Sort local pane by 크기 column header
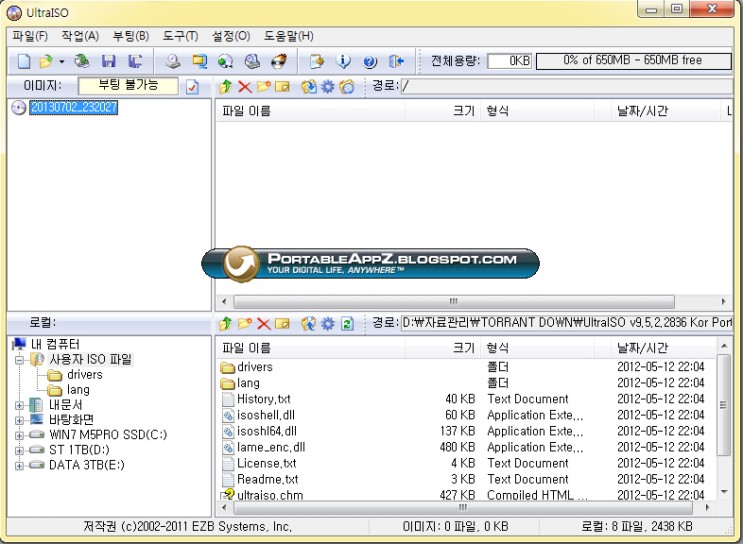The width and height of the screenshot is (743, 544). (443, 348)
